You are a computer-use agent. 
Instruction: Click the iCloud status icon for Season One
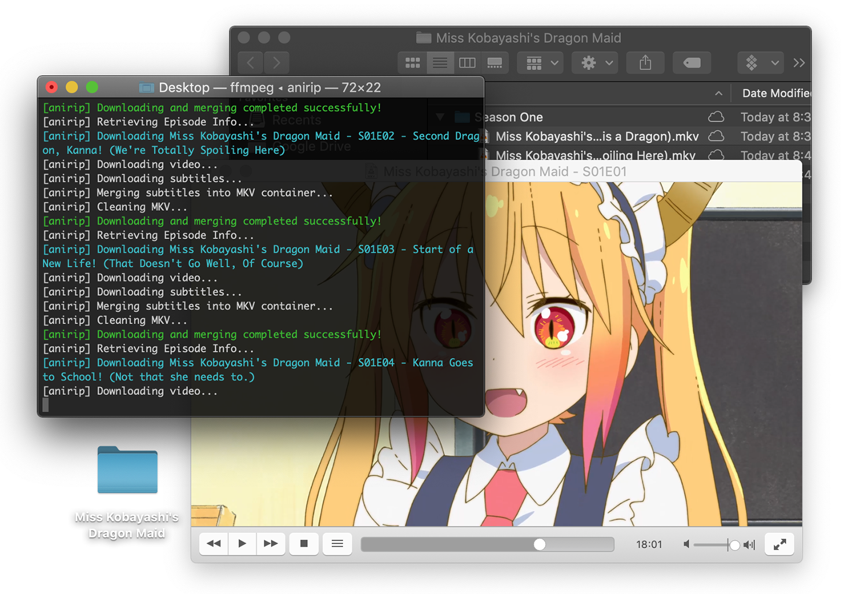point(716,117)
